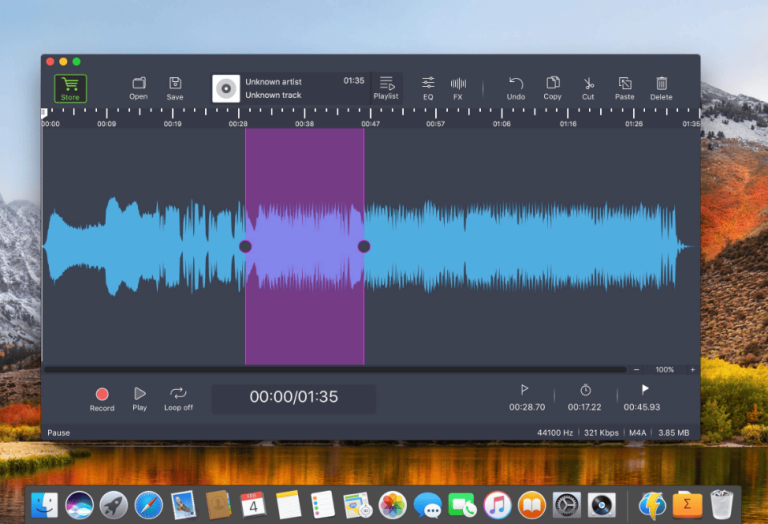Click the album art disc thumbnail

coord(226,89)
